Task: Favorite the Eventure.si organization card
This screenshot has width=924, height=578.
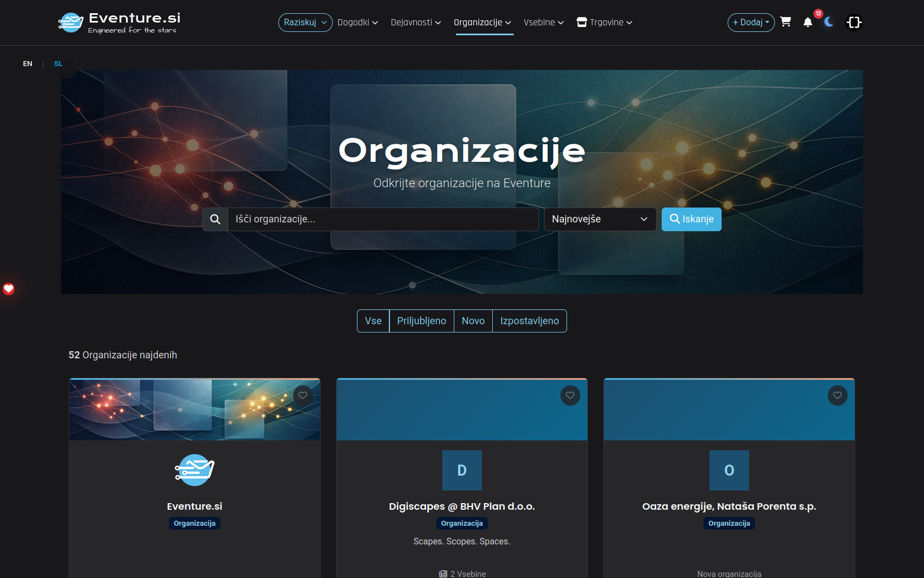Action: click(302, 395)
